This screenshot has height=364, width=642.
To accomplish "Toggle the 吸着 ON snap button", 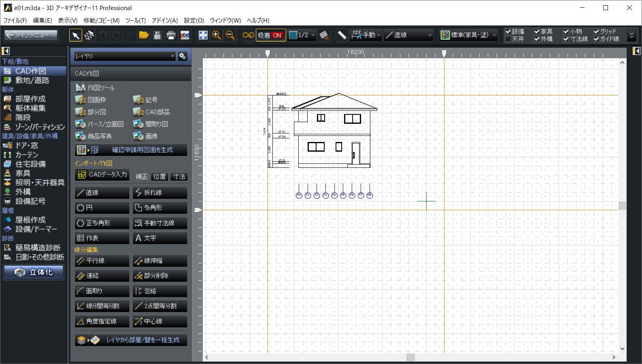I will pos(270,36).
